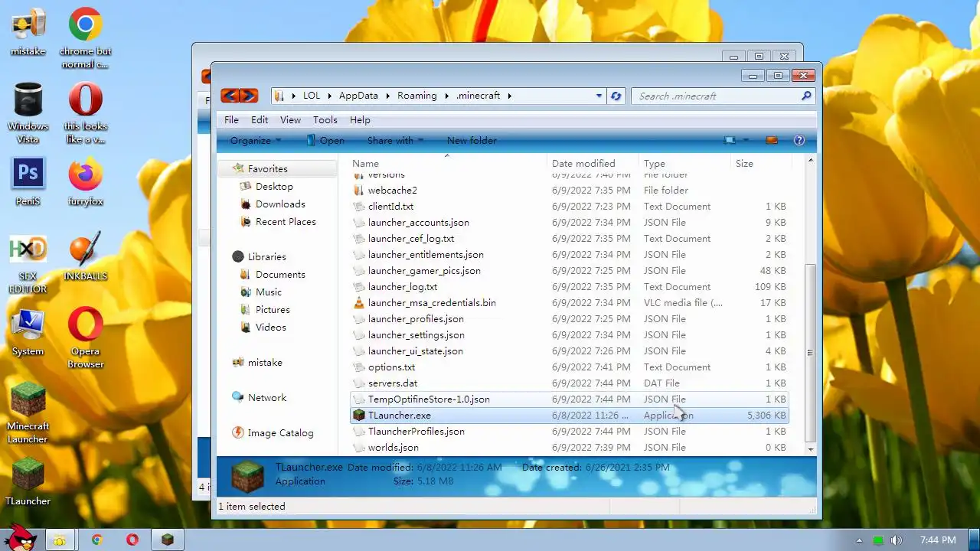This screenshot has height=551, width=980.
Task: Click the file list vertical scrollbar thumb
Action: pos(810,352)
